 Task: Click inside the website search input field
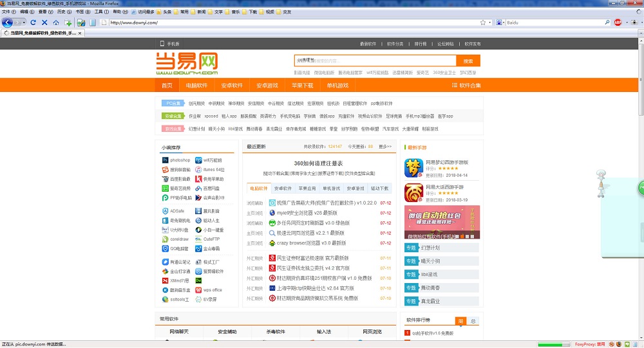point(374,61)
